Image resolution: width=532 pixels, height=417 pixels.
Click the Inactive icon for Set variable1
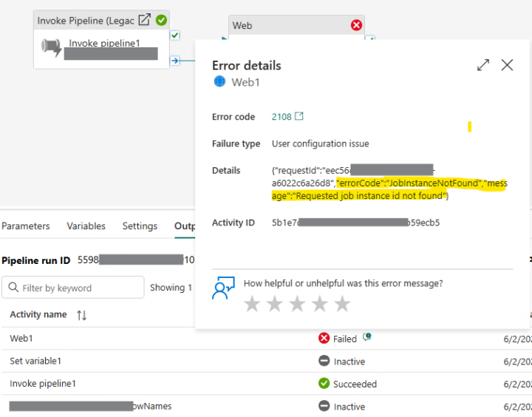[324, 361]
